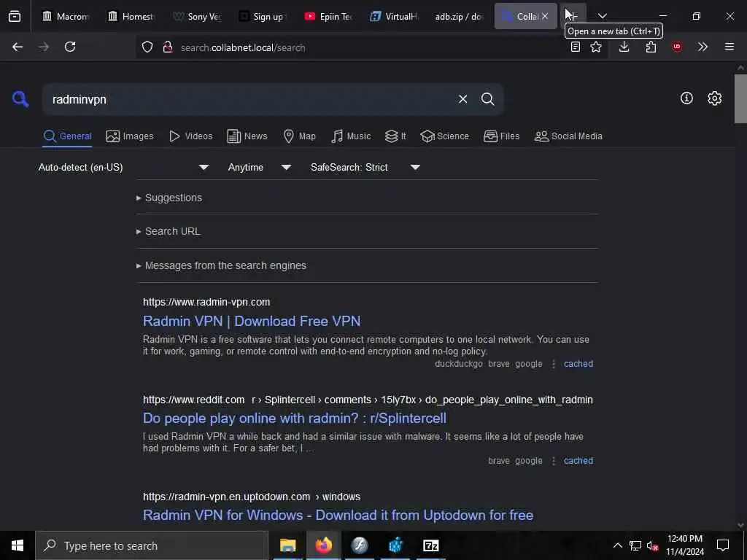
Task: Open Radmin VPN for Windows Uptodown result
Action: 338,516
